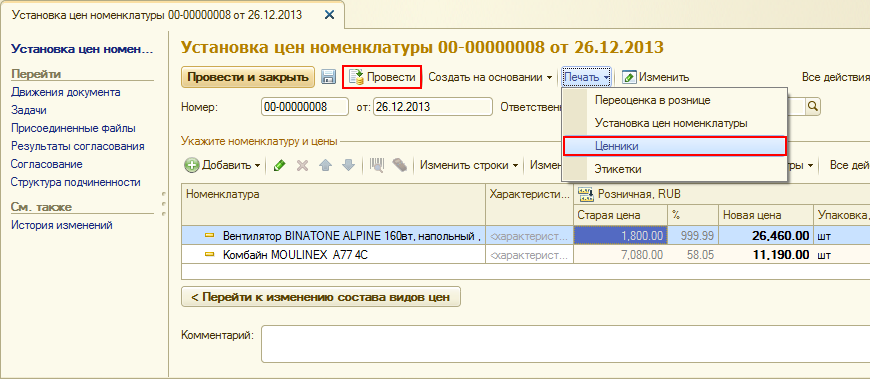Click the date field showing 26.12.2013

click(433, 107)
